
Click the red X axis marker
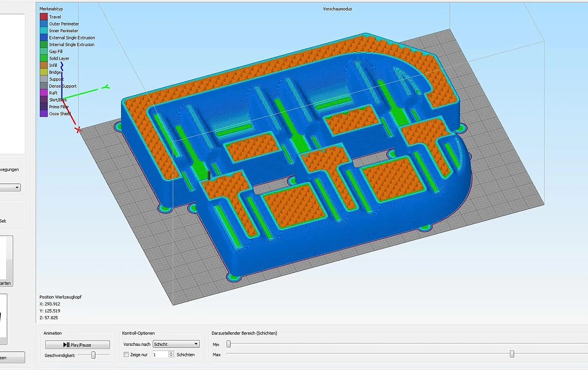(x=79, y=129)
